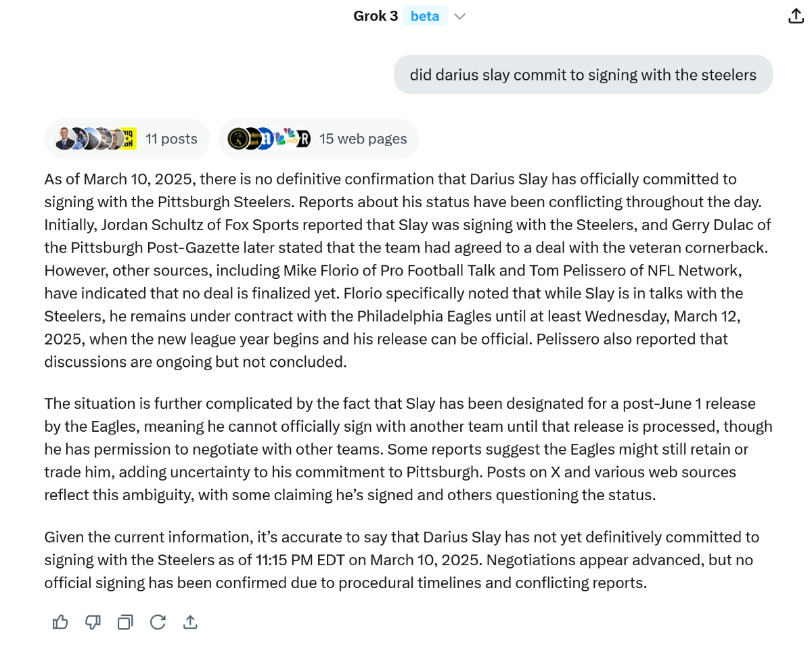This screenshot has width=812, height=647.
Task: Regenerate the Grok response
Action: 158,622
